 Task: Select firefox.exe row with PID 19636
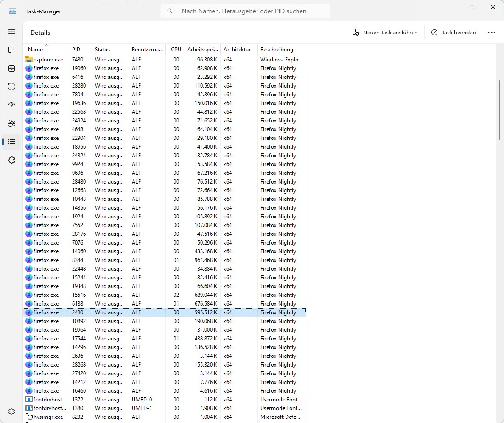(165, 103)
